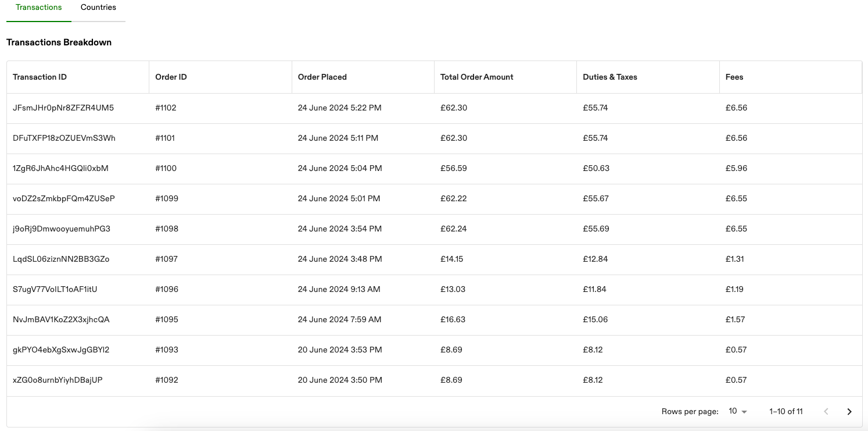The image size is (868, 431).
Task: Select transaction ID LqdSL06ziznNN2BB3GZo
Action: [x=61, y=259]
